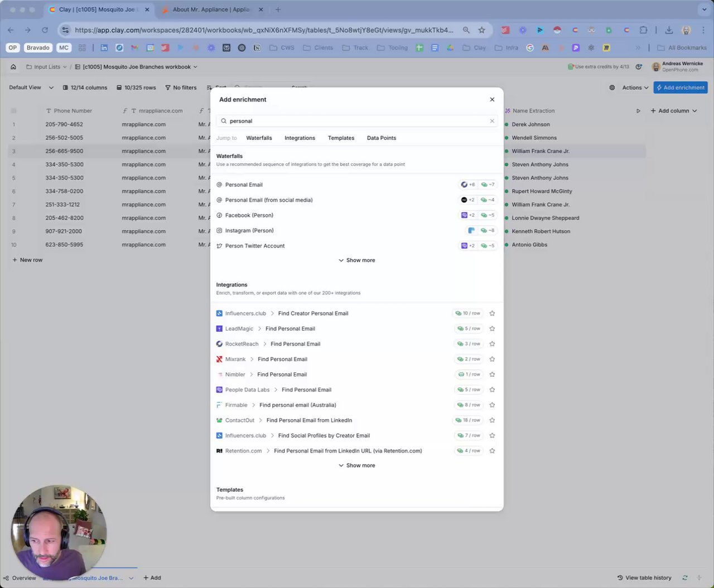Clear the 'personal' search text

coord(492,121)
